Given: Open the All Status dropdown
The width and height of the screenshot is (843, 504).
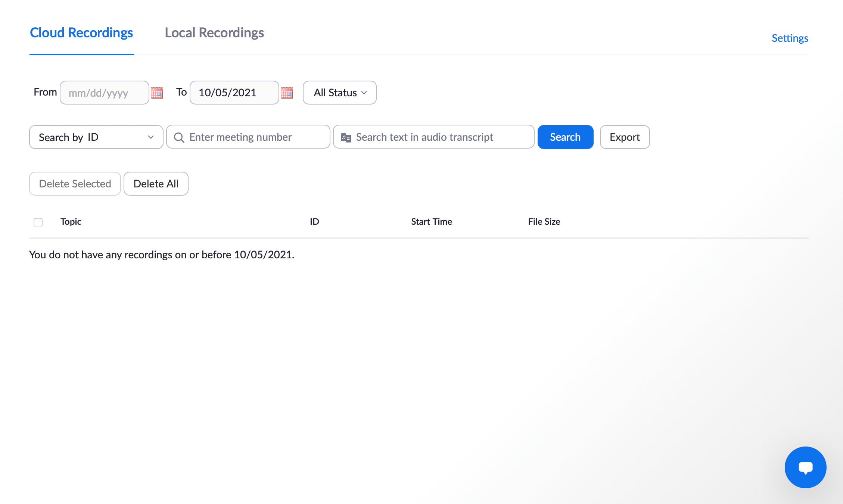Looking at the screenshot, I should click(x=339, y=93).
